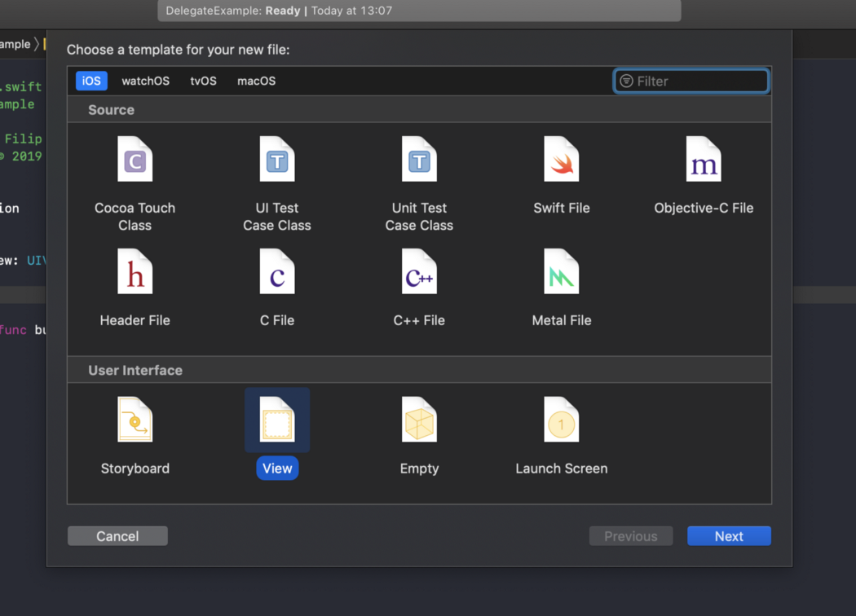Click the "Objective-C File" label
This screenshot has height=616, width=856.
click(x=704, y=208)
